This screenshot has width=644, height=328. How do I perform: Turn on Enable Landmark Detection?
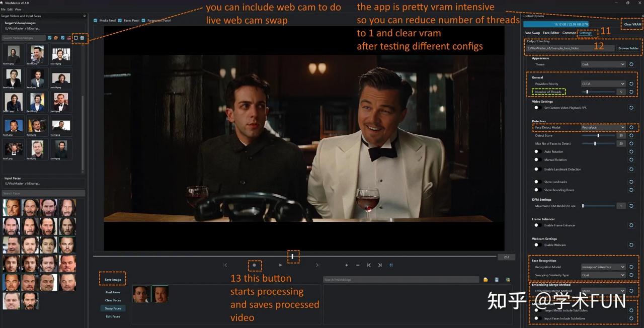click(x=537, y=169)
